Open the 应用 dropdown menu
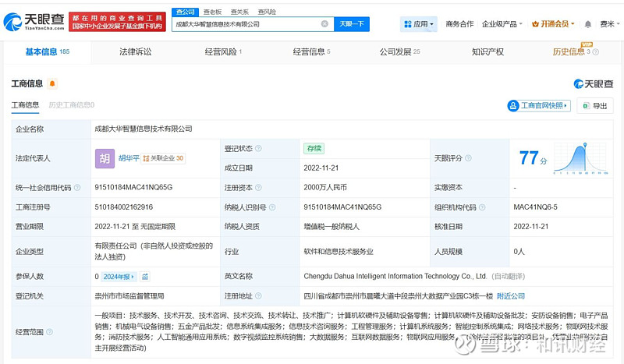 420,24
